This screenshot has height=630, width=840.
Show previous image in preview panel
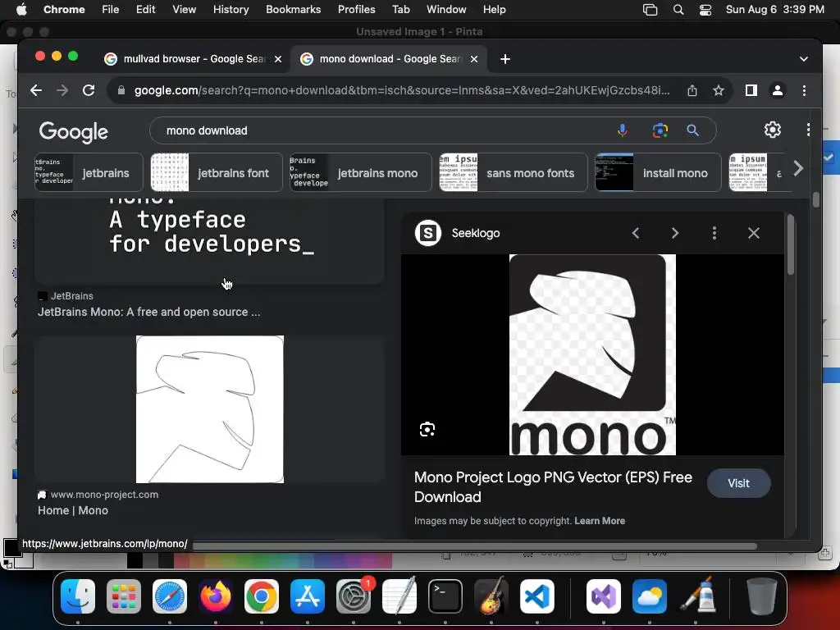click(636, 233)
